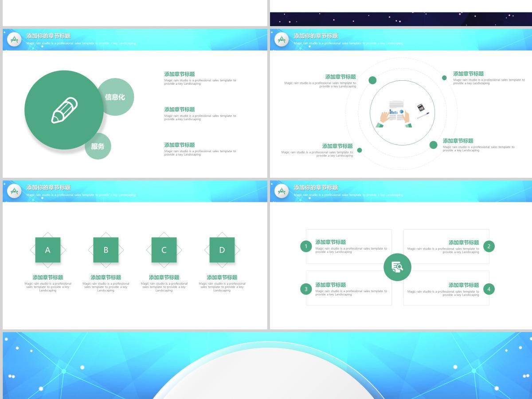
Task: Click the numbered circle 2
Action: click(x=489, y=246)
